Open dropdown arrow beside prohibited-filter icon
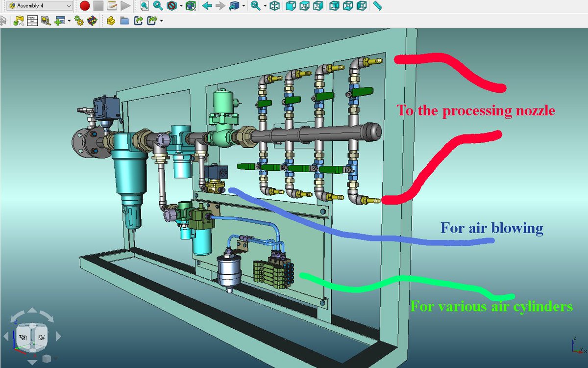Screen dimensions: 588x368 tap(181, 6)
